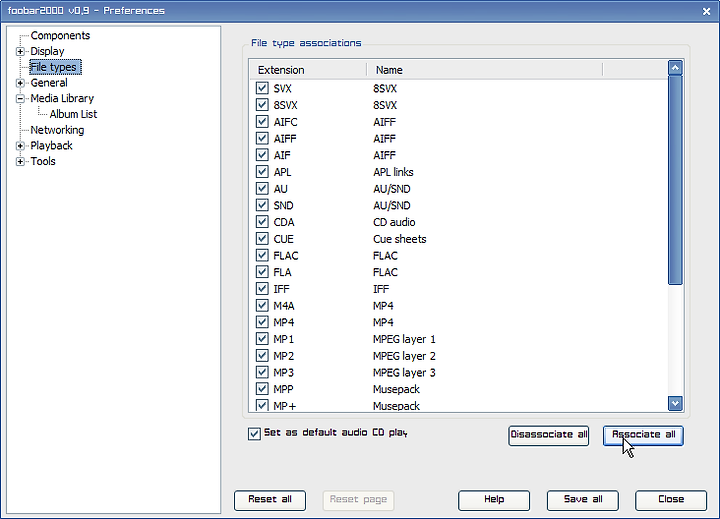Expand the Tools tree node
This screenshot has height=519, width=720.
(20, 162)
